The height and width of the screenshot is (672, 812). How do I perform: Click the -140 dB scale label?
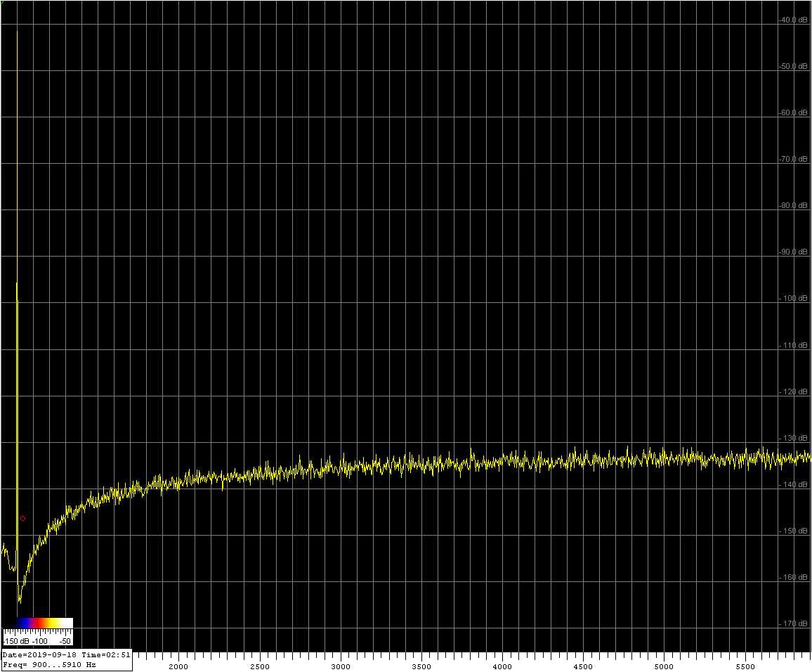(794, 484)
